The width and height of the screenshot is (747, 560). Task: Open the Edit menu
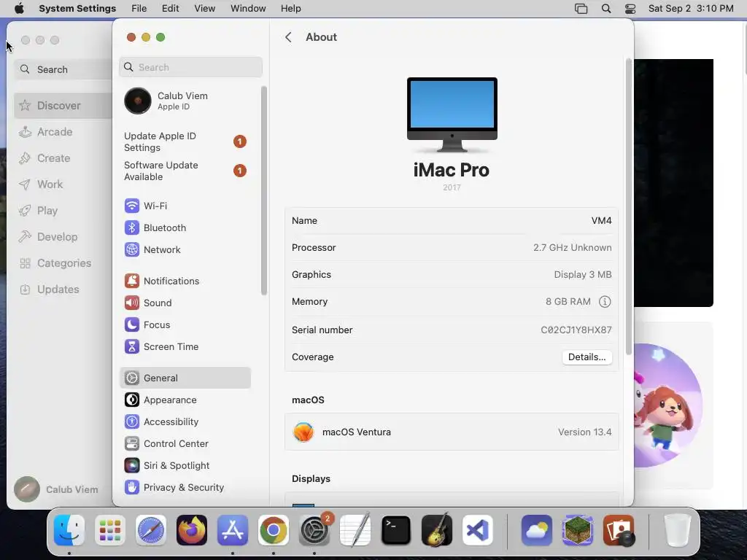(171, 8)
